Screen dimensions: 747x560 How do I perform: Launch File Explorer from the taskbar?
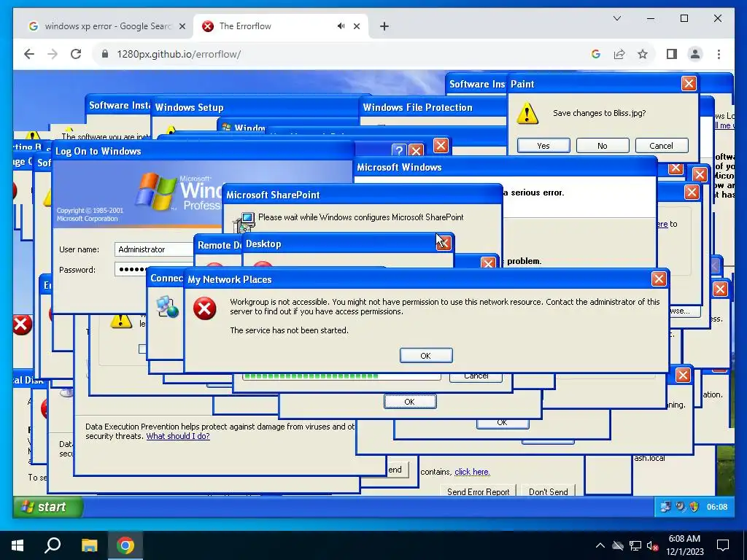point(89,545)
